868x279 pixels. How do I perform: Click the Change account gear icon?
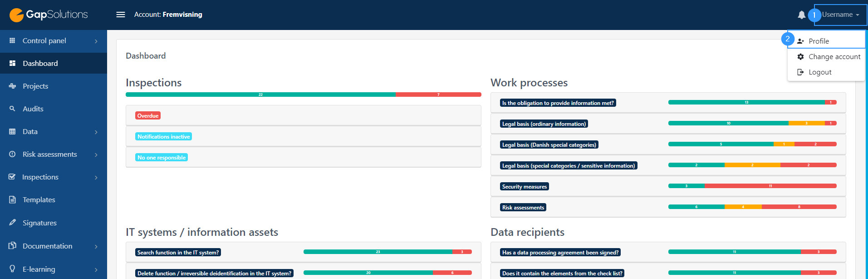click(x=800, y=57)
